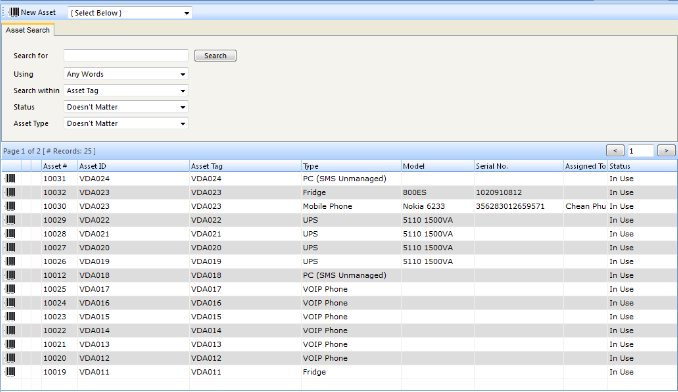Open barcode icon for asset 10027

11,248
